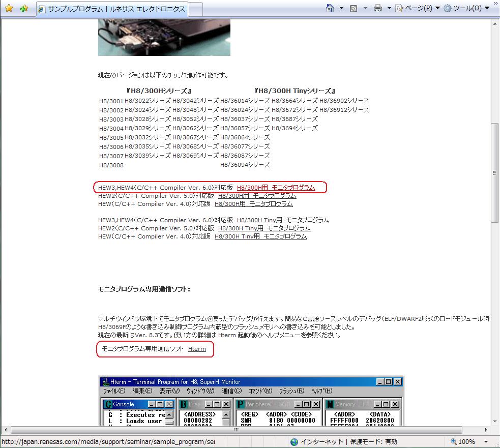Open the 100% zoom level dropdown
Image resolution: width=500 pixels, height=448 pixels.
(486, 442)
